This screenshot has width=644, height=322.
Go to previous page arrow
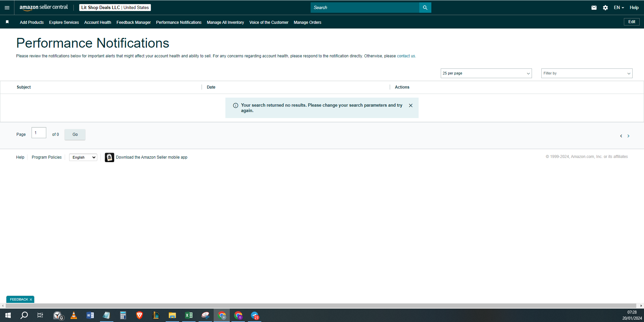pos(621,136)
